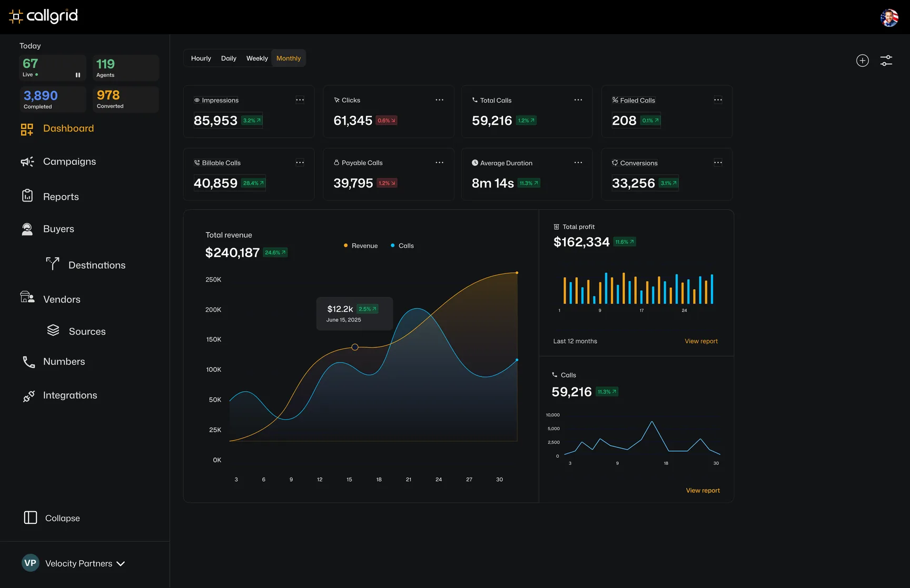Click the Conversions icon
This screenshot has height=588, width=910.
pos(615,163)
